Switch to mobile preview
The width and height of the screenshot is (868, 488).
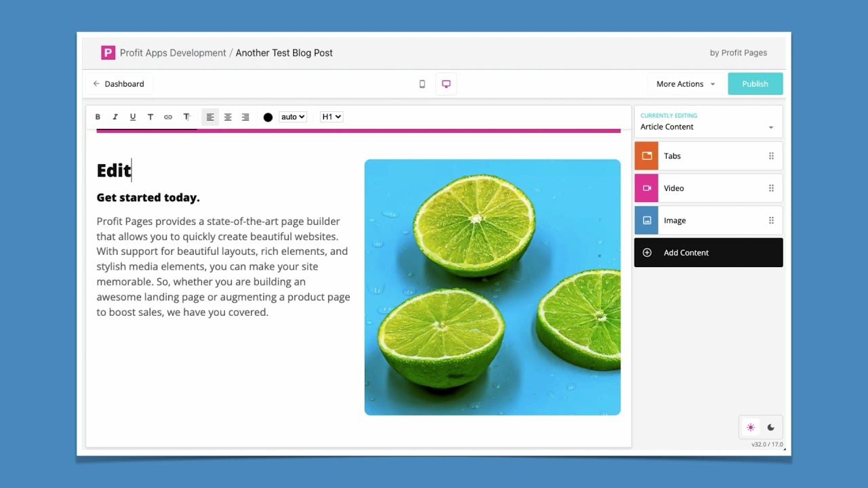point(422,84)
